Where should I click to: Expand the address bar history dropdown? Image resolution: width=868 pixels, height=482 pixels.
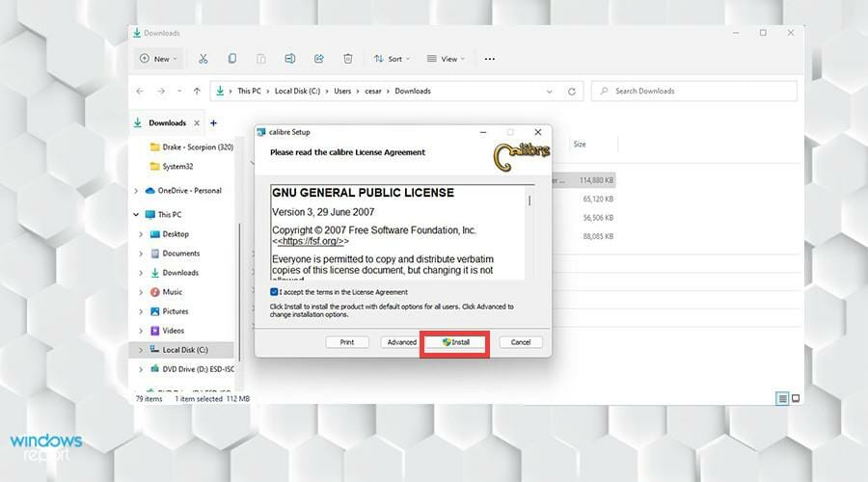tap(549, 92)
